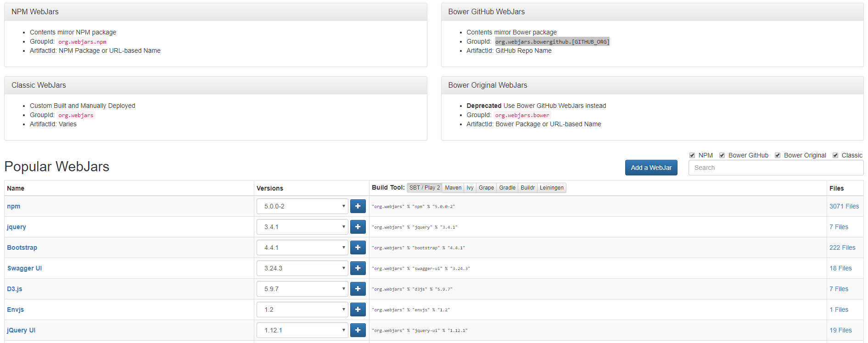The image size is (868, 343).
Task: Click the Bower GitHub WebJars panel title
Action: tap(486, 11)
